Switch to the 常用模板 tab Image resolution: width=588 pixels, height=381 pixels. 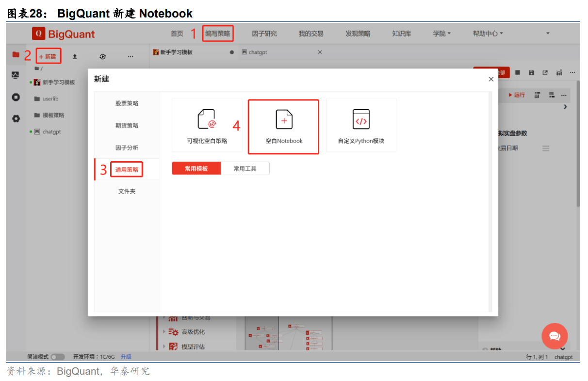[x=196, y=168]
